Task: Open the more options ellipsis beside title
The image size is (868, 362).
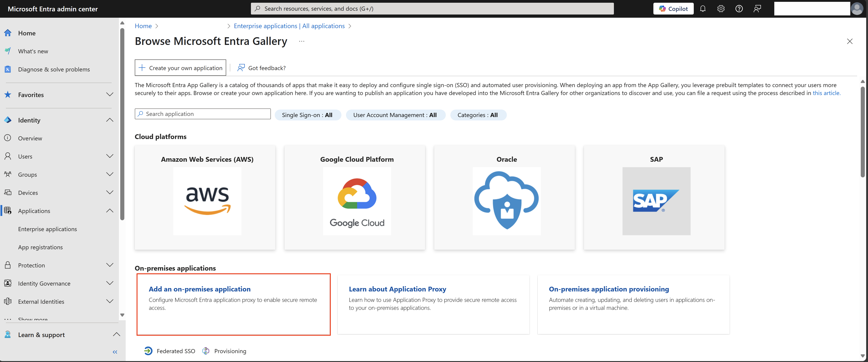Action: point(302,42)
